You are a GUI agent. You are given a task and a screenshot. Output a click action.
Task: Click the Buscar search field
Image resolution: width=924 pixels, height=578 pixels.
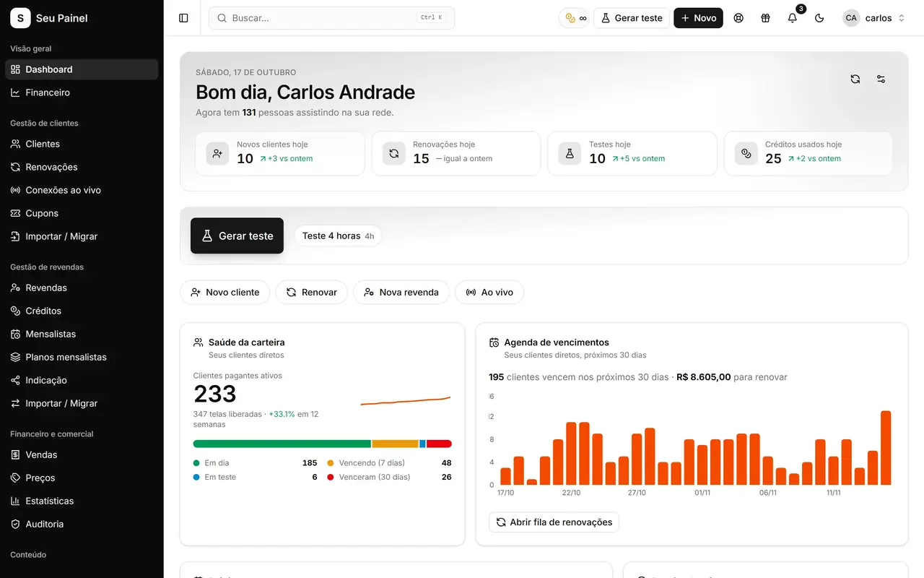[331, 18]
